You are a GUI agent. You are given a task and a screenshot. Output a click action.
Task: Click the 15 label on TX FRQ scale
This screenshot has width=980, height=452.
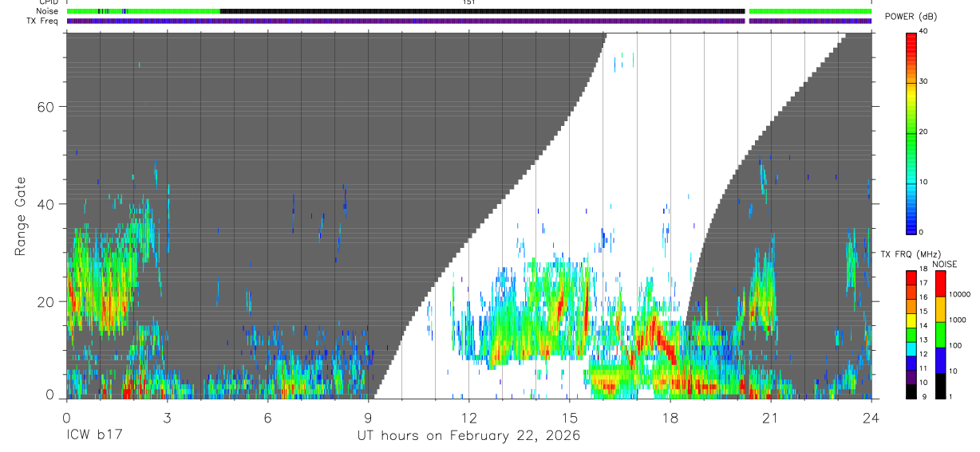pos(923,312)
